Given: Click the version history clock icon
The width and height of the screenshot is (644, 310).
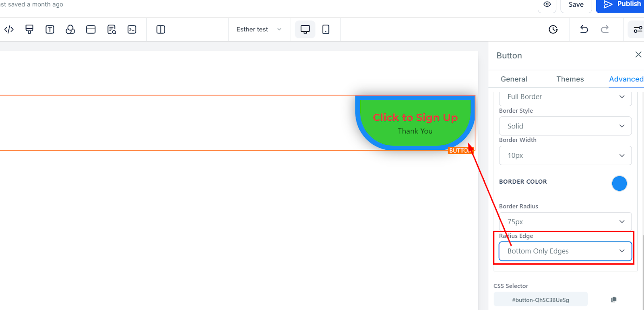Looking at the screenshot, I should tap(553, 29).
